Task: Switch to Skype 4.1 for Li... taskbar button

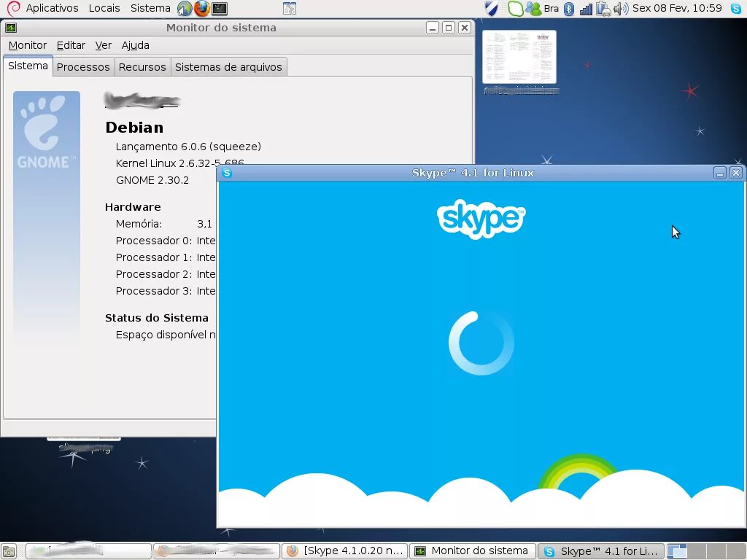Action: (601, 551)
